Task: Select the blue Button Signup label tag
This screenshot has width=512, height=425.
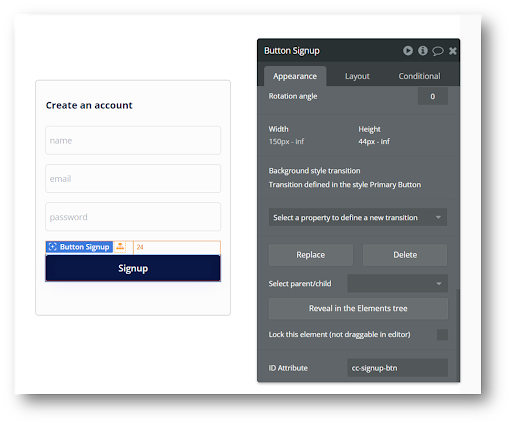Action: 79,247
